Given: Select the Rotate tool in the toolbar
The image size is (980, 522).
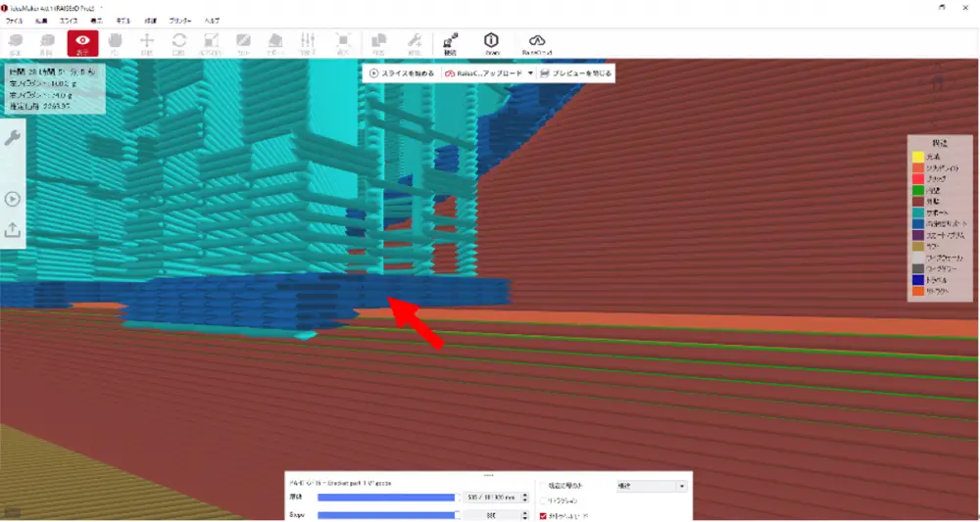Looking at the screenshot, I should tap(179, 42).
